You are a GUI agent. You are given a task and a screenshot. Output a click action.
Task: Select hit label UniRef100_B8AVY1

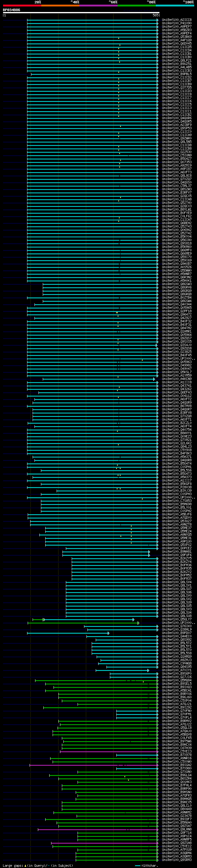pyautogui.click(x=177, y=433)
